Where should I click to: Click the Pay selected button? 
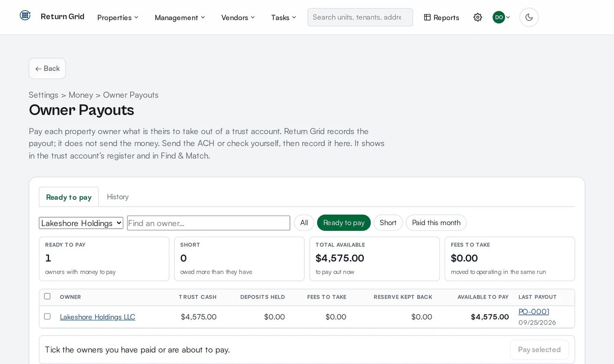point(539,350)
